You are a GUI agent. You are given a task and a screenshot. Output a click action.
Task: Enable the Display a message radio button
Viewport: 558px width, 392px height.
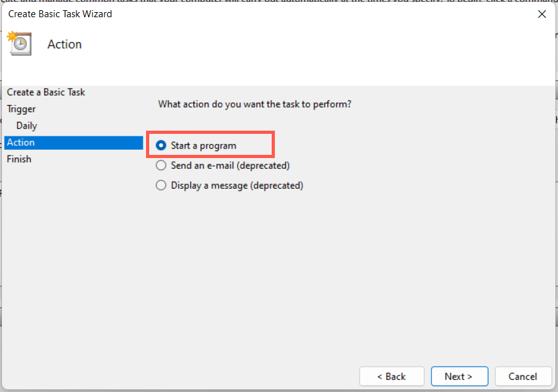[x=161, y=185]
